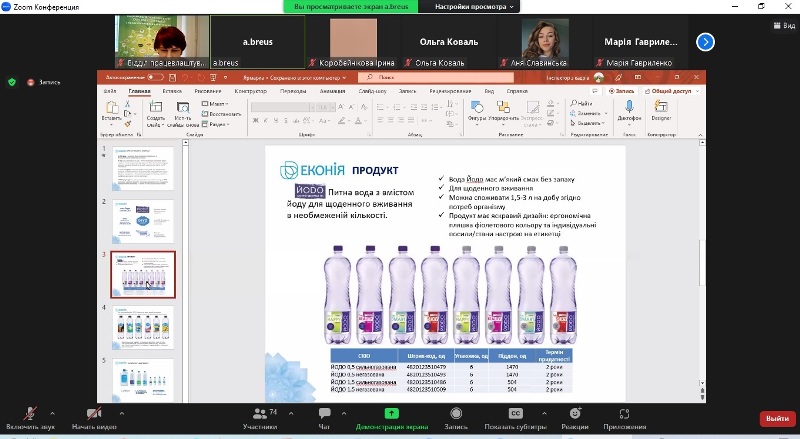Open the Выделить select dropdown
The width and height of the screenshot is (800, 439).
tap(587, 123)
